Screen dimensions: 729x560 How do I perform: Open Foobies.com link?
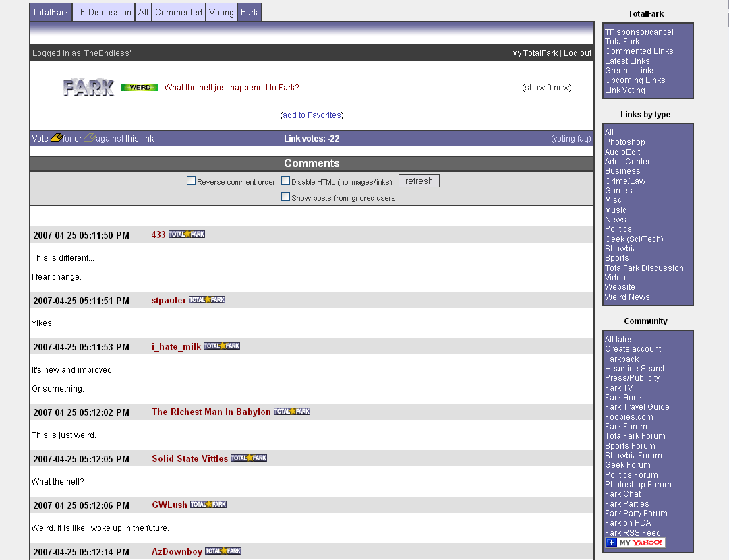point(629,417)
